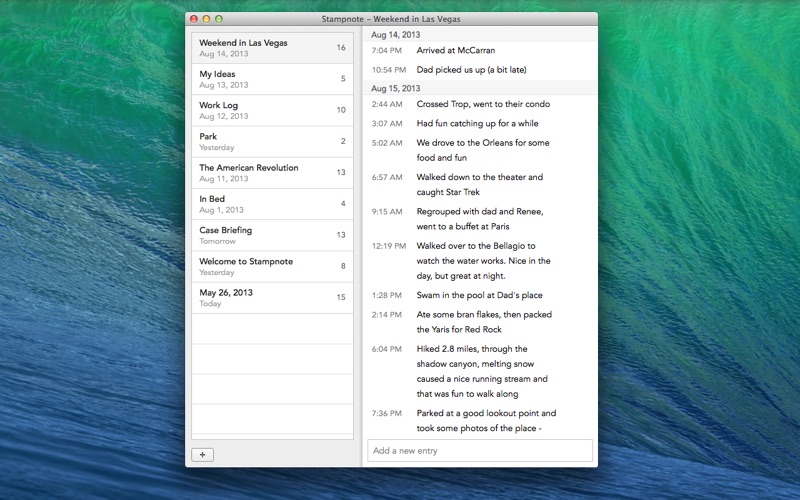Open the 'My Ideas' note

tap(272, 79)
